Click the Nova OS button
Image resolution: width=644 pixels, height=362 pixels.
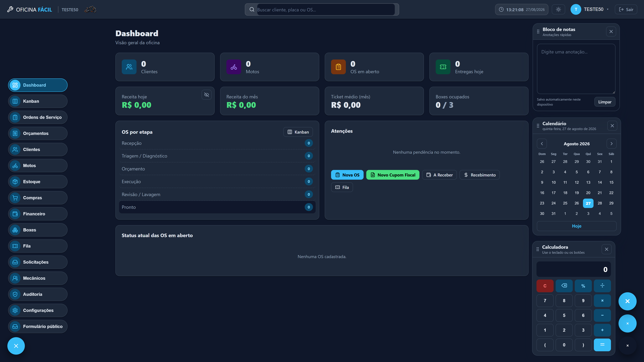(347, 175)
